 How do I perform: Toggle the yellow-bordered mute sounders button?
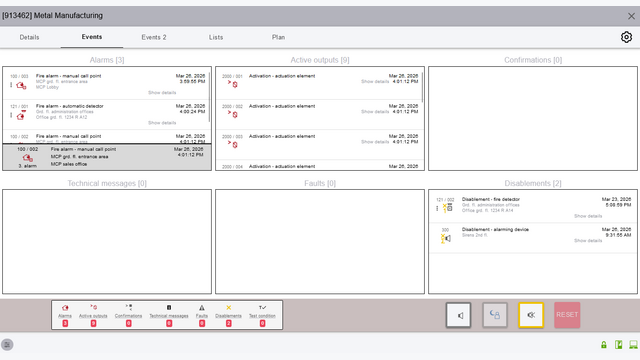pos(531,315)
